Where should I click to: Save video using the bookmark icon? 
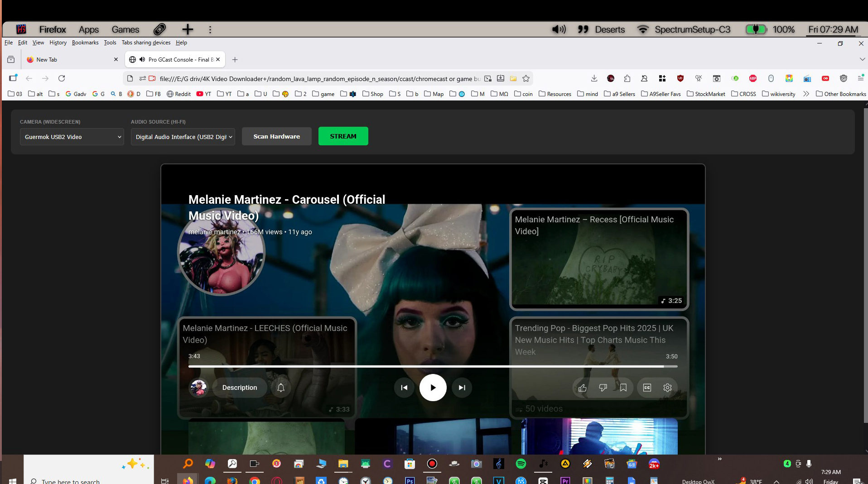point(623,388)
